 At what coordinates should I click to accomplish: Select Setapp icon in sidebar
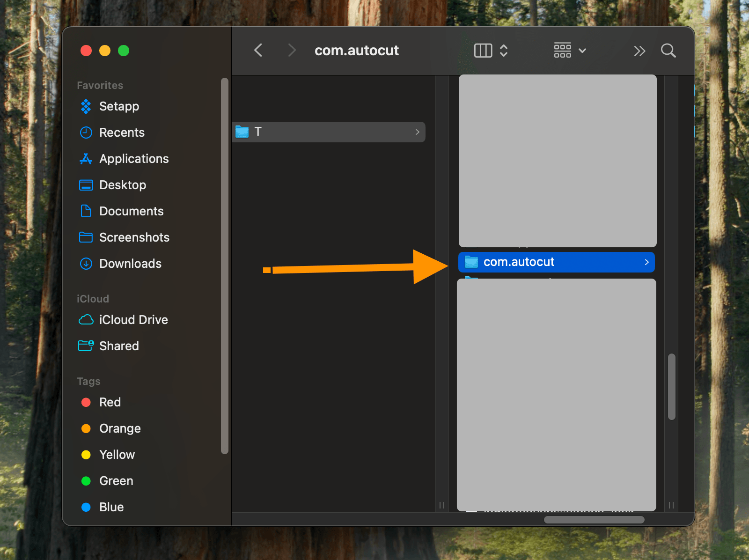pos(86,106)
